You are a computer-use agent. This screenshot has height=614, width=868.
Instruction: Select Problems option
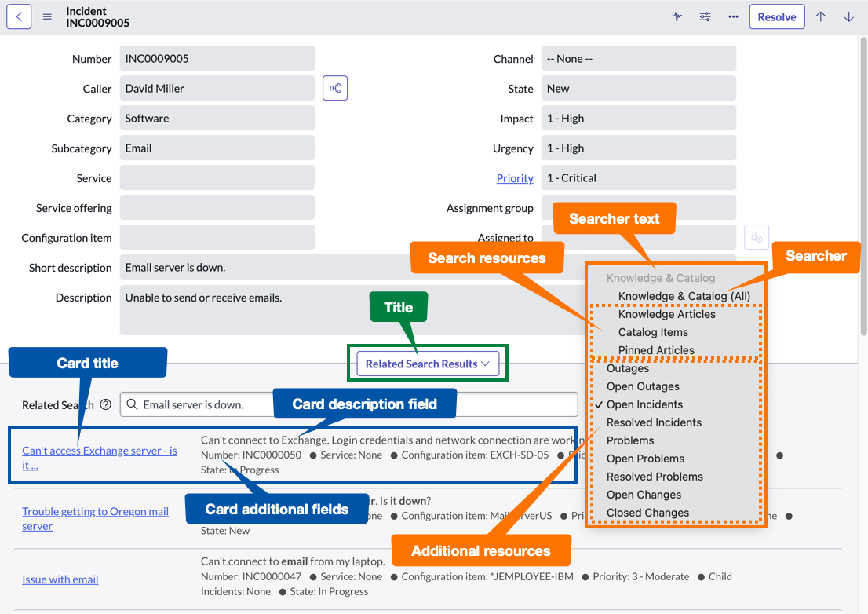click(x=630, y=440)
